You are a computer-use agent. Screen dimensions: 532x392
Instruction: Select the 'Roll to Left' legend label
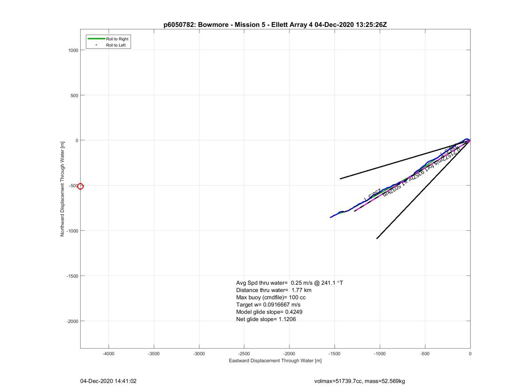tap(116, 45)
